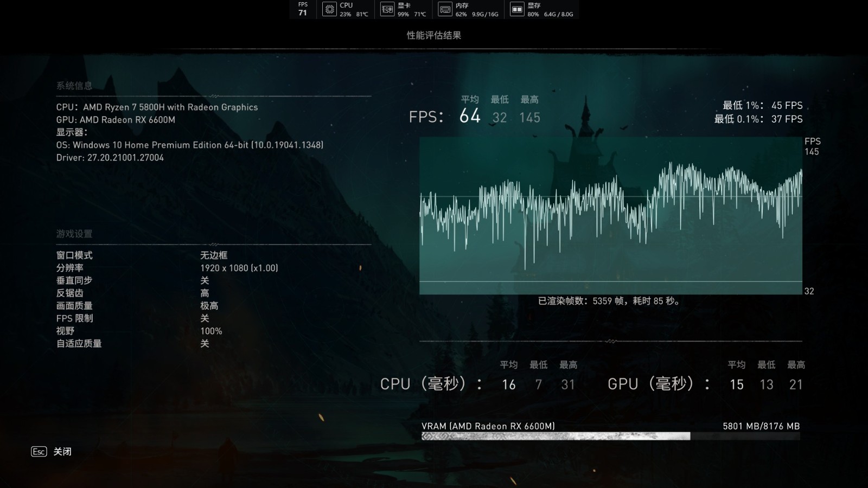
Task: Click the GPU (毫秒) label
Action: point(659,384)
